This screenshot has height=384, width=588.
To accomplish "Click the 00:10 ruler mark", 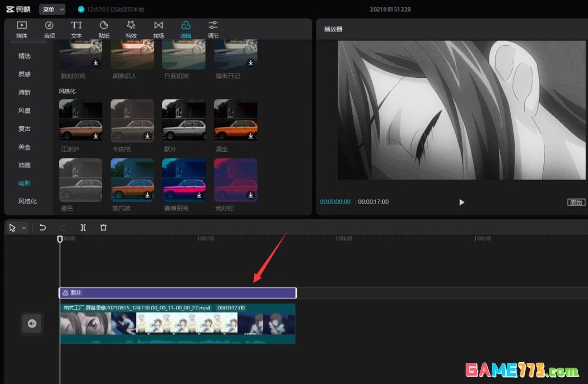I will click(206, 238).
